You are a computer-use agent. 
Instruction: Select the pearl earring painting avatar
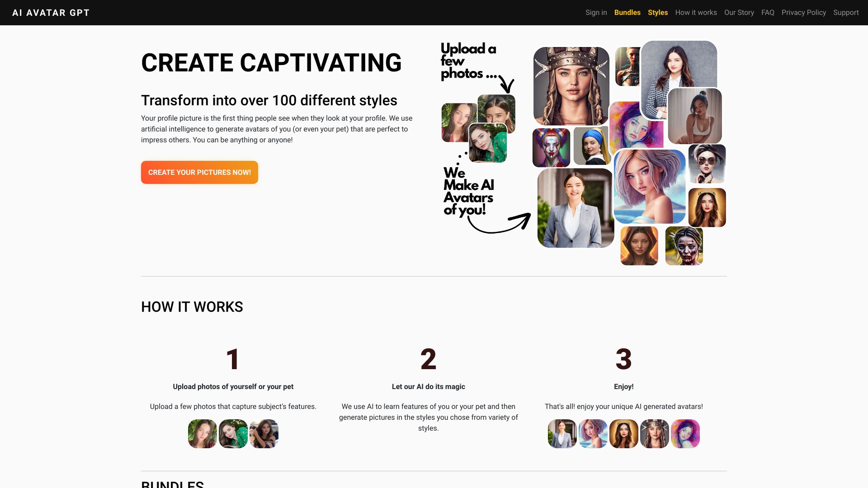591,147
